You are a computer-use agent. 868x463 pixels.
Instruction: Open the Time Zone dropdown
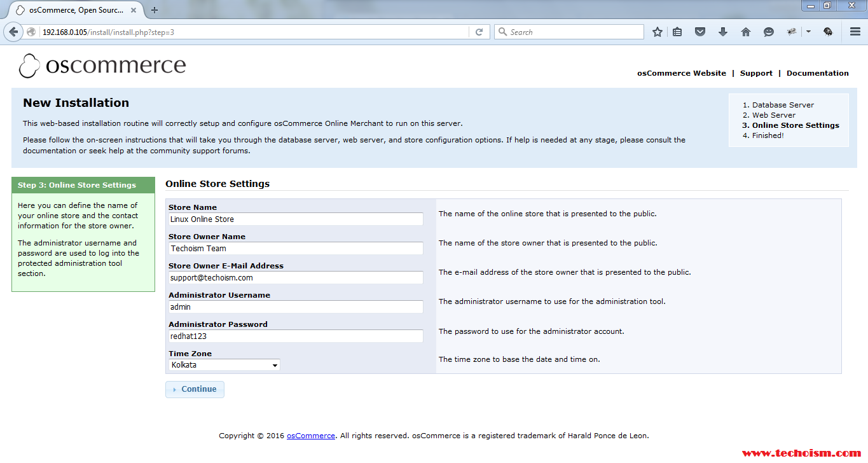(x=224, y=365)
